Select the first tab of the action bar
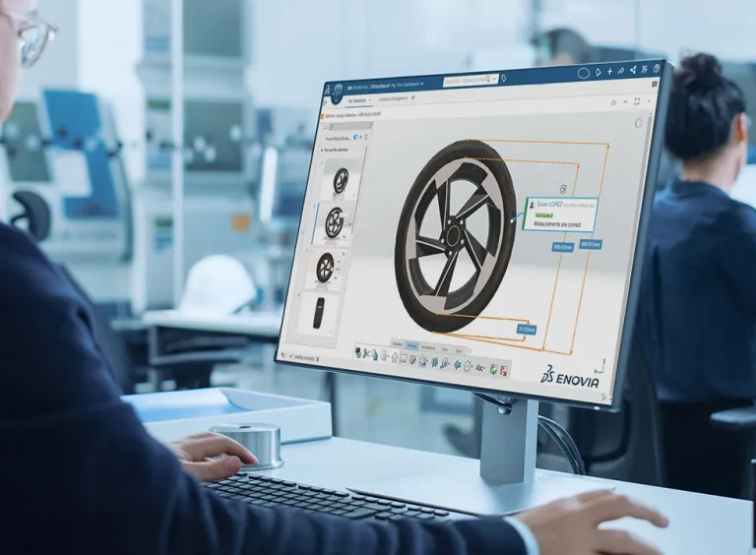The image size is (756, 555). (399, 344)
